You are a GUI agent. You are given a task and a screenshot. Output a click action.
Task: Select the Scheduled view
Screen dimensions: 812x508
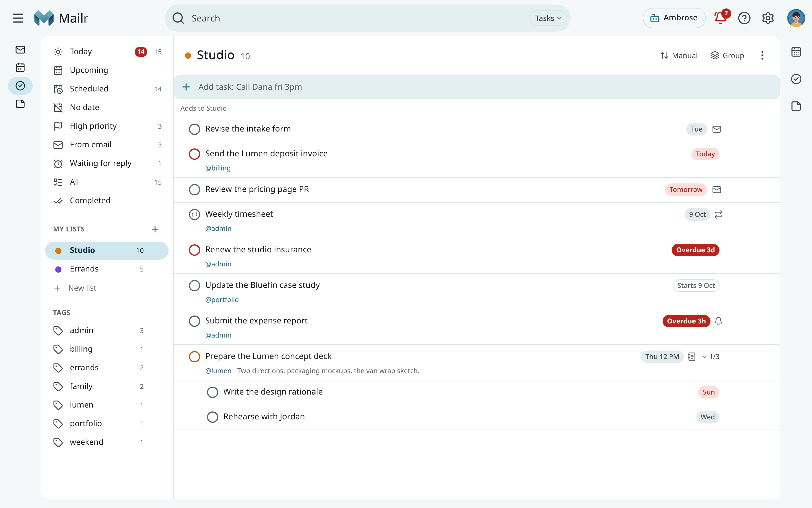click(107, 89)
